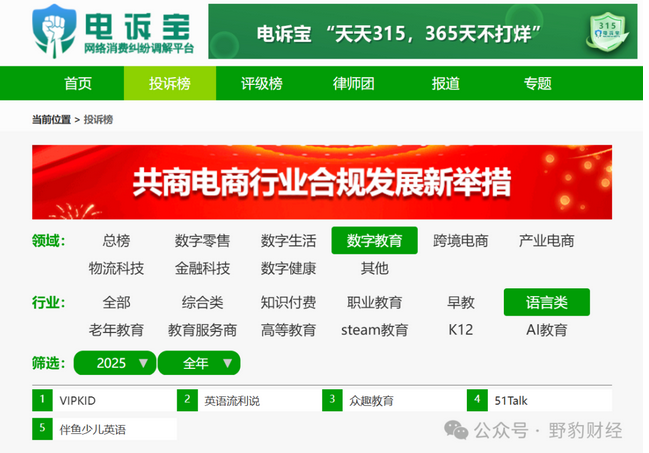Open the 律师团 tab

[x=353, y=84]
